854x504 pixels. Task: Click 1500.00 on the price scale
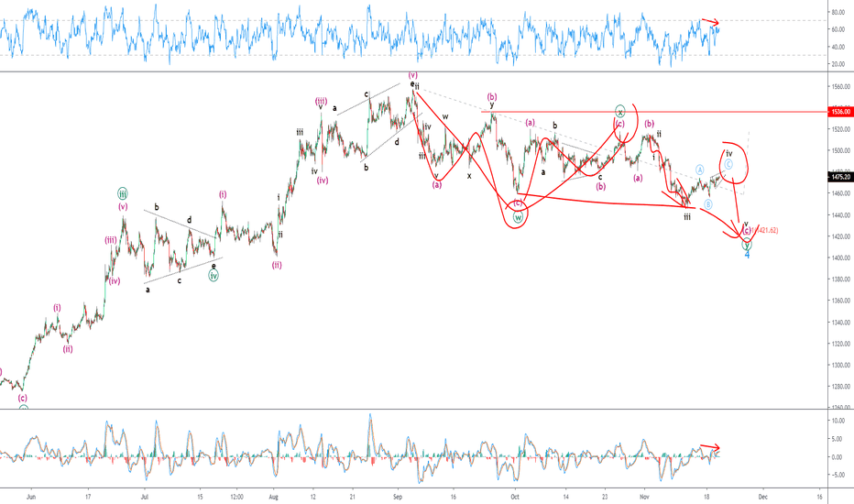(841, 150)
